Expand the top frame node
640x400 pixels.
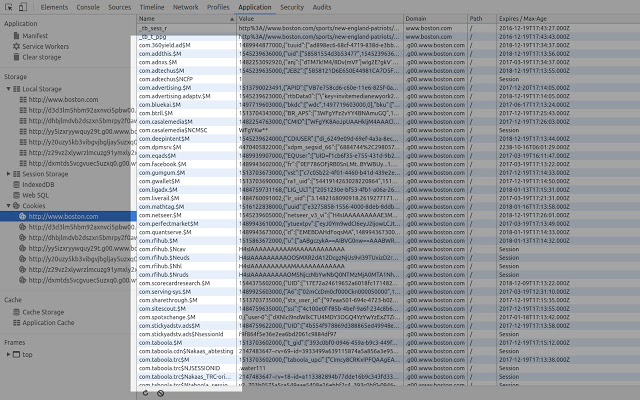coord(8,354)
